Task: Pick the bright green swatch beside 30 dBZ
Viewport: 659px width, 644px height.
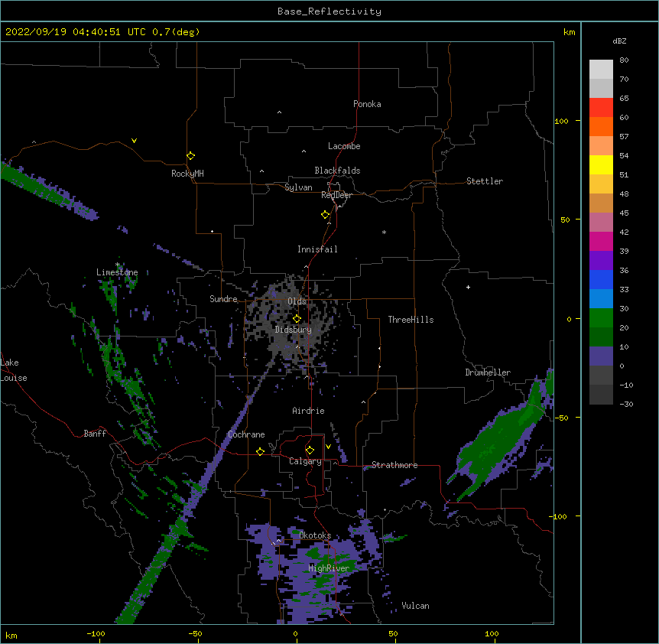Action: 601,318
